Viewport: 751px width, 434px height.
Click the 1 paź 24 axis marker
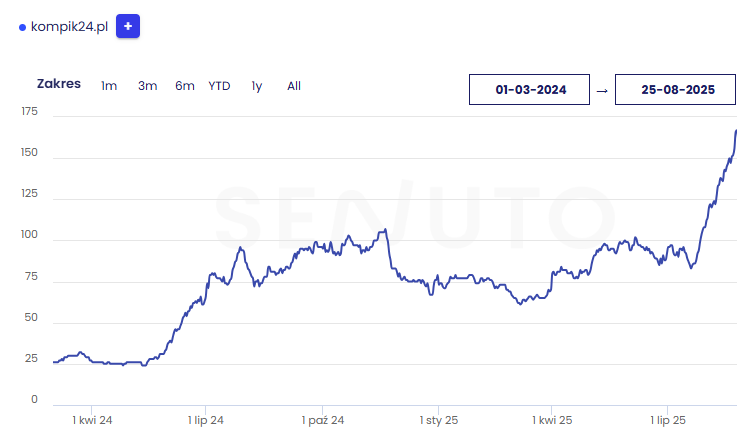(x=323, y=420)
